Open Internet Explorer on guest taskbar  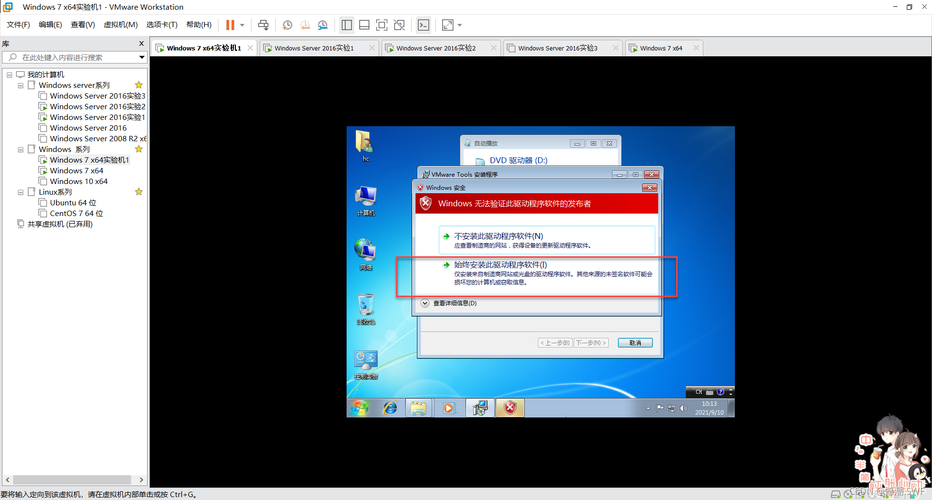point(390,408)
